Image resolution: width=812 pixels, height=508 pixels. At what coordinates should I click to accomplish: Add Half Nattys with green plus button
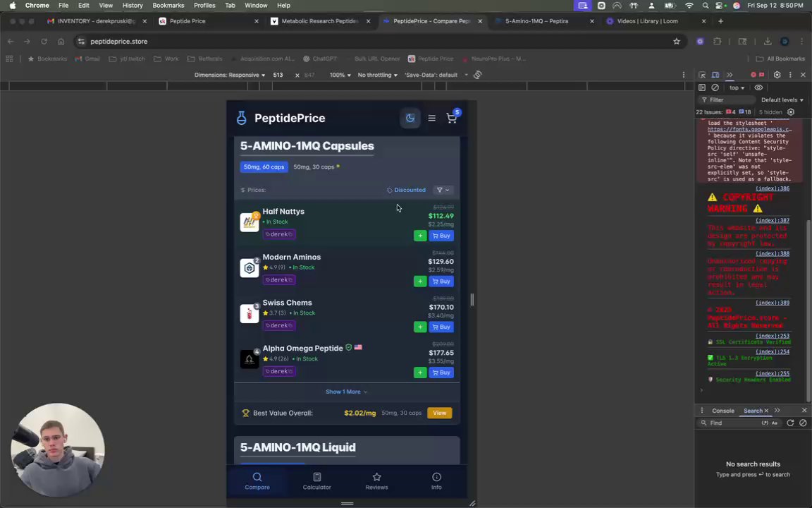[420, 236]
